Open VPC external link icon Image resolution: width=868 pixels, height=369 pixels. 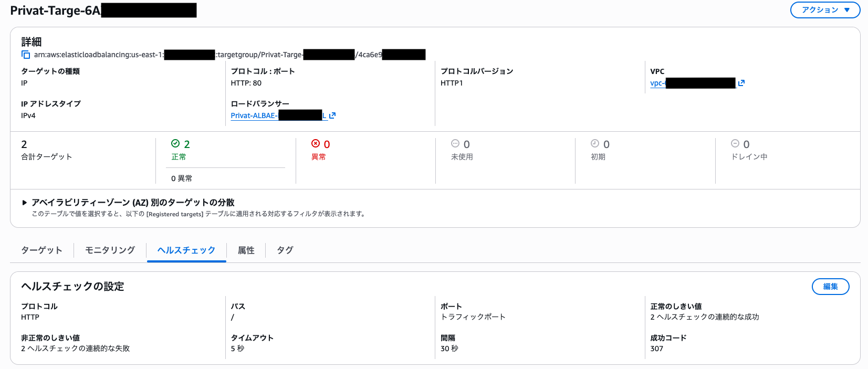click(x=741, y=83)
